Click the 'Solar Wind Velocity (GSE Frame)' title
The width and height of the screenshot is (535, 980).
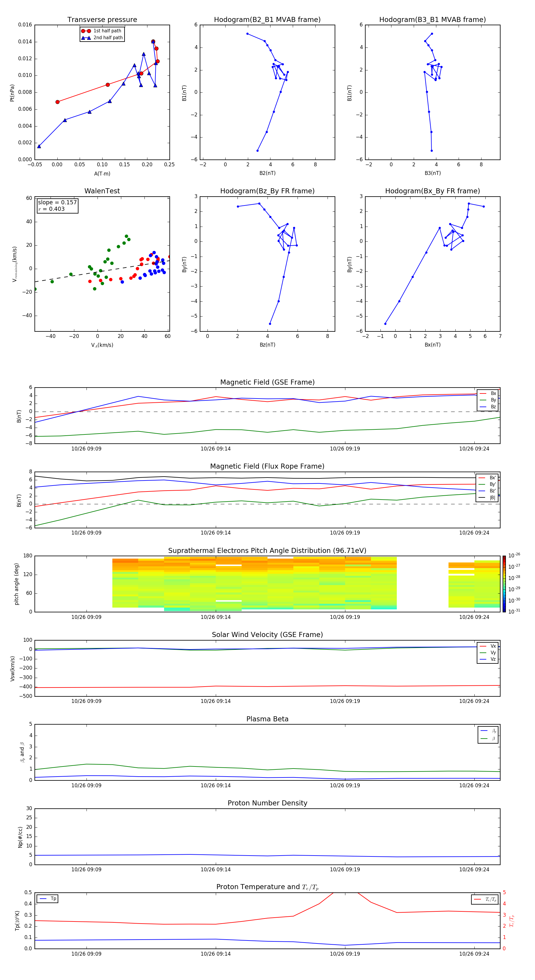(x=267, y=635)
